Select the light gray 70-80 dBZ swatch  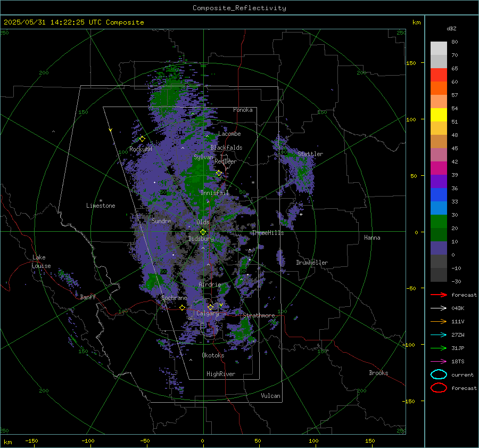pos(439,48)
